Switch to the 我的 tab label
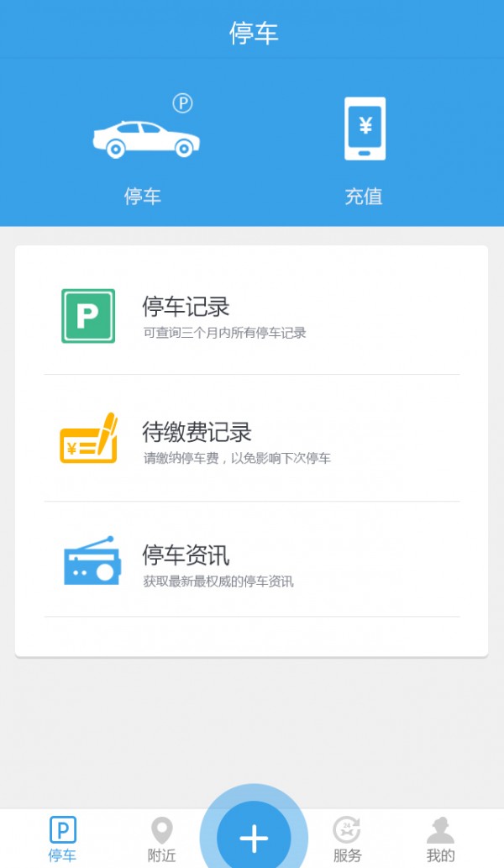The height and width of the screenshot is (868, 504). [x=440, y=855]
